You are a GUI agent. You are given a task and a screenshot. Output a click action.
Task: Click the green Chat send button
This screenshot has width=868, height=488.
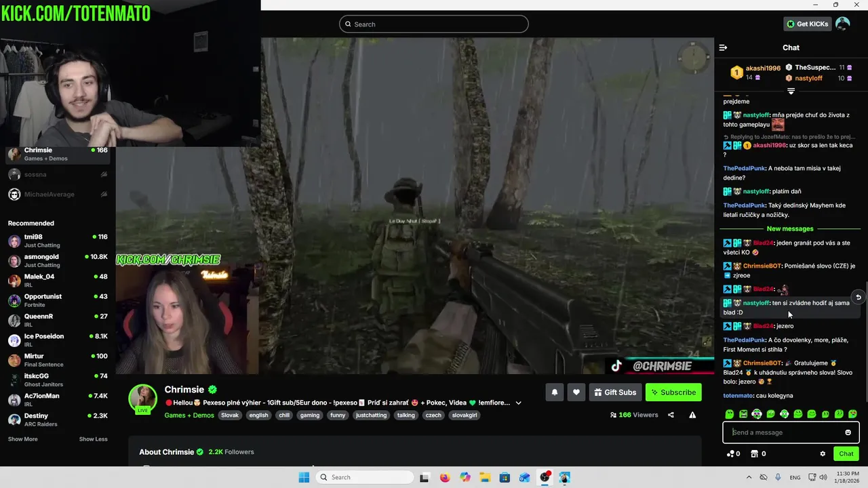[846, 454]
